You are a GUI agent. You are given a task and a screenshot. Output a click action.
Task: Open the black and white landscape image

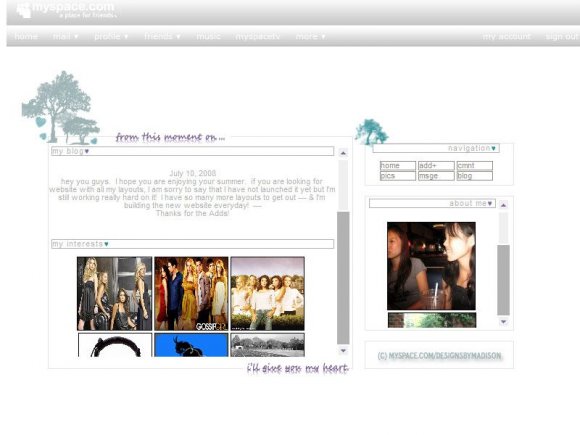click(x=268, y=345)
